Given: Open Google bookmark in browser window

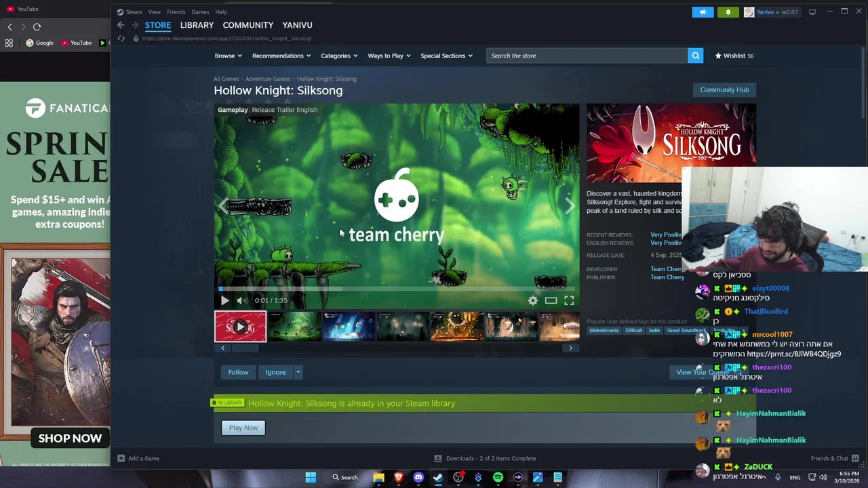Looking at the screenshot, I should tap(40, 43).
